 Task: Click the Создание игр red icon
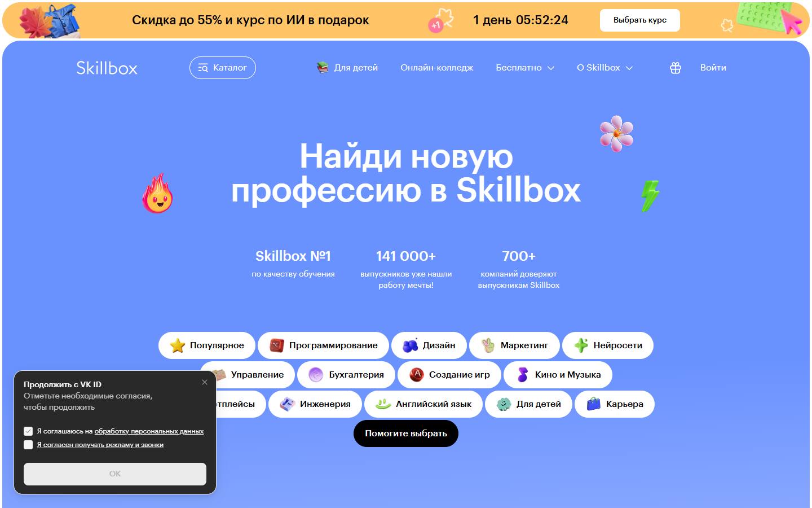pos(416,375)
